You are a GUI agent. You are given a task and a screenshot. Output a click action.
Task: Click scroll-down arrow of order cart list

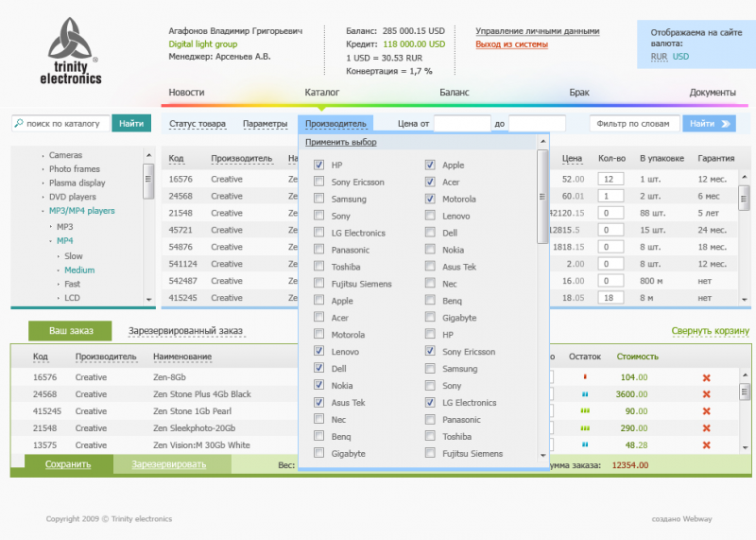click(x=745, y=448)
